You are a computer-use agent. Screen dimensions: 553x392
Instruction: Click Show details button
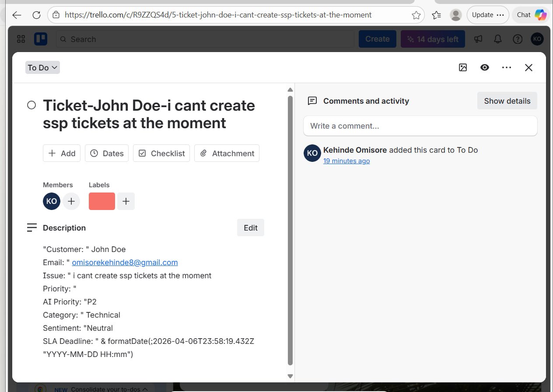[507, 101]
